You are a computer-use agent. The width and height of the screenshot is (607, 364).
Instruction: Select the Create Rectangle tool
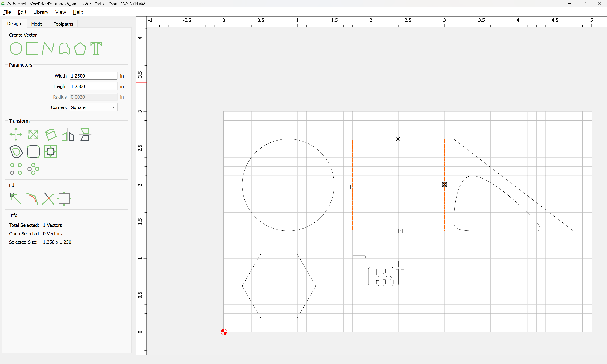pos(32,48)
